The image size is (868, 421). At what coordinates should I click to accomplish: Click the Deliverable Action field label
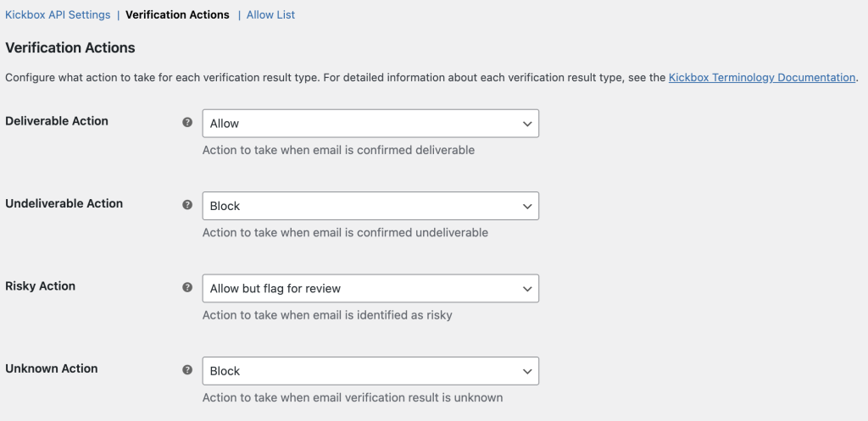(57, 121)
